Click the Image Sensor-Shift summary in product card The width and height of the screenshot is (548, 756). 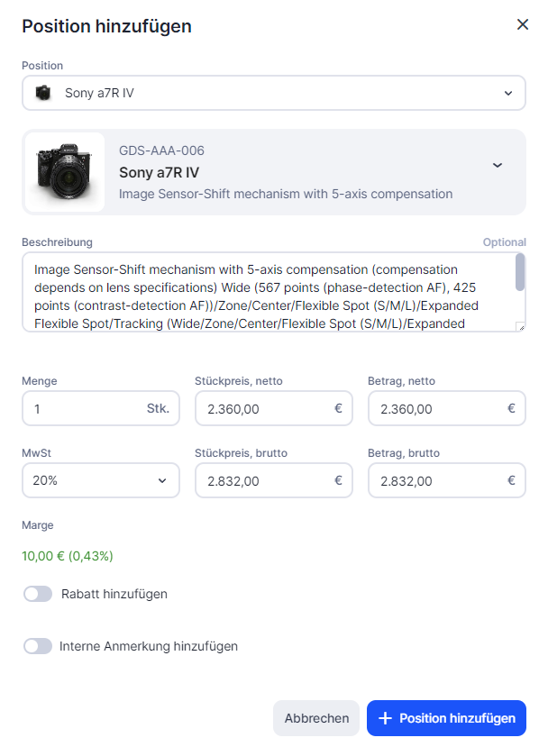pos(286,194)
